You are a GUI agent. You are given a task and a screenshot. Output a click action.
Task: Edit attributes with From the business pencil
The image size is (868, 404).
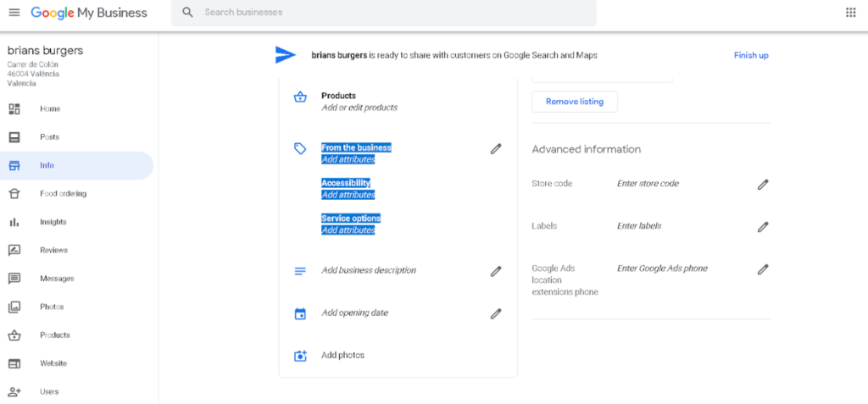coord(496,148)
